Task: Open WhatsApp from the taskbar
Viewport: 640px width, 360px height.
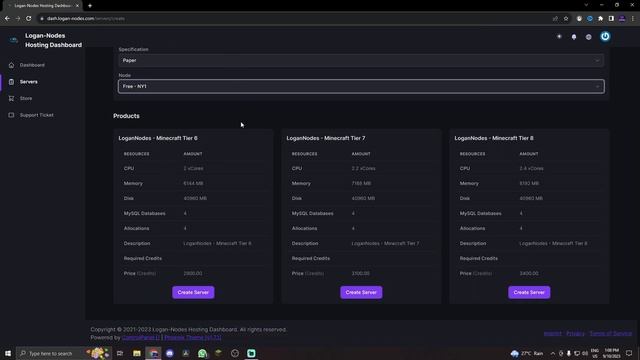Action: 202,353
